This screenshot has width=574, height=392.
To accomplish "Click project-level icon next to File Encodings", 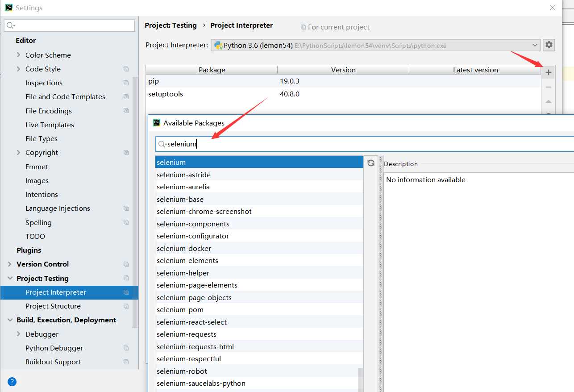I will [126, 111].
